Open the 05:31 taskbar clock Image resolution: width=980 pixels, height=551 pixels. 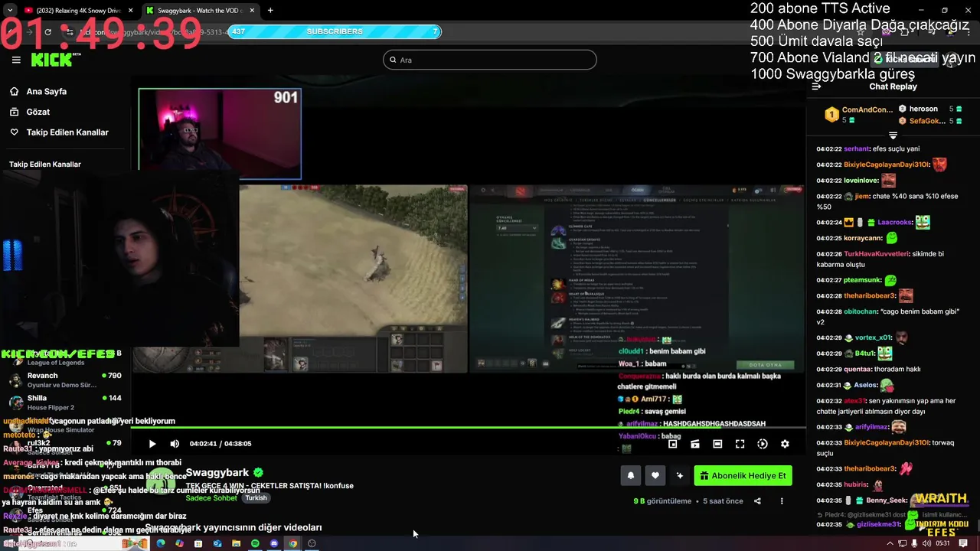click(x=942, y=543)
